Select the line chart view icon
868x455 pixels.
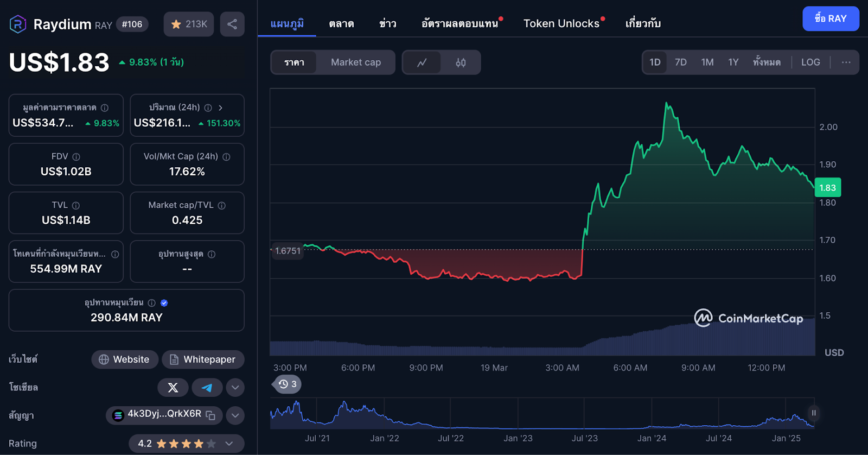point(422,62)
